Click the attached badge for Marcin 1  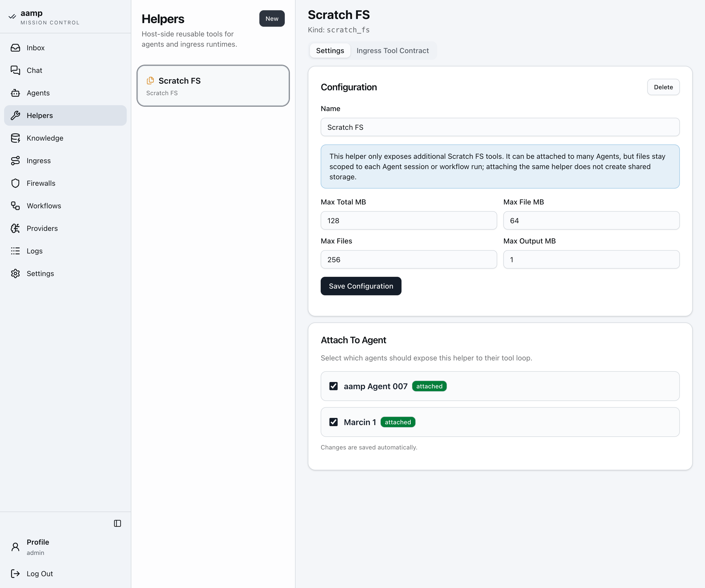coord(398,422)
